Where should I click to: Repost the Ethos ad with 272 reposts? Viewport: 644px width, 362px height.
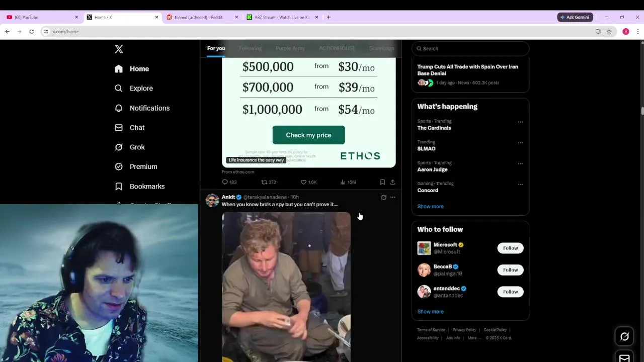(268, 182)
